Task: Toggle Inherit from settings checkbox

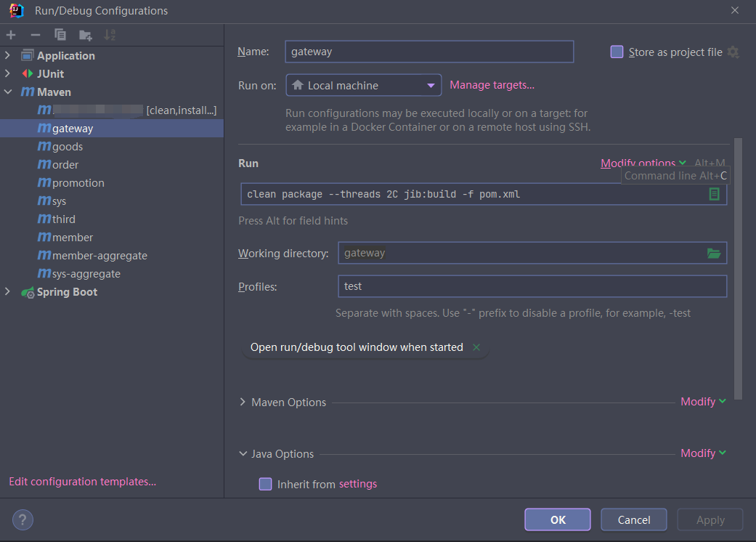Action: (x=265, y=484)
